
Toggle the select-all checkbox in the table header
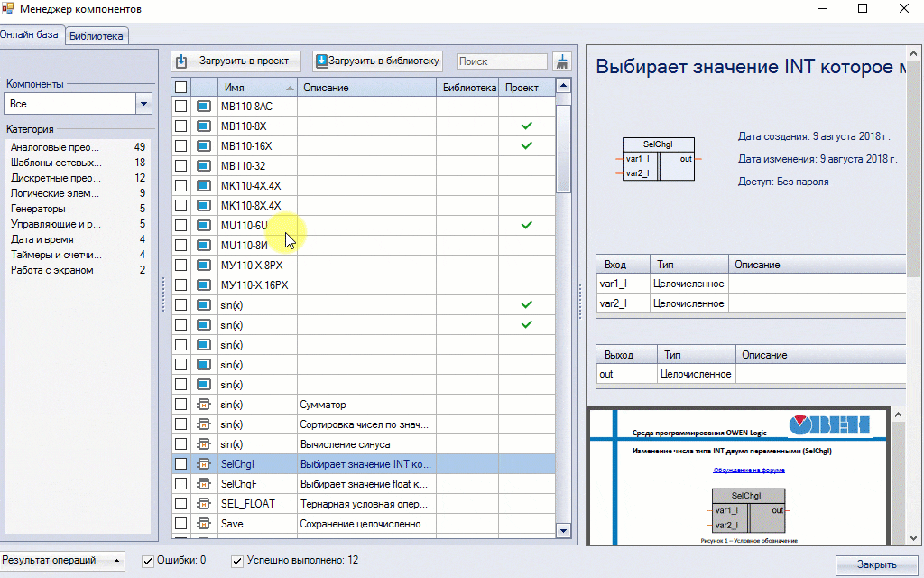pos(181,88)
